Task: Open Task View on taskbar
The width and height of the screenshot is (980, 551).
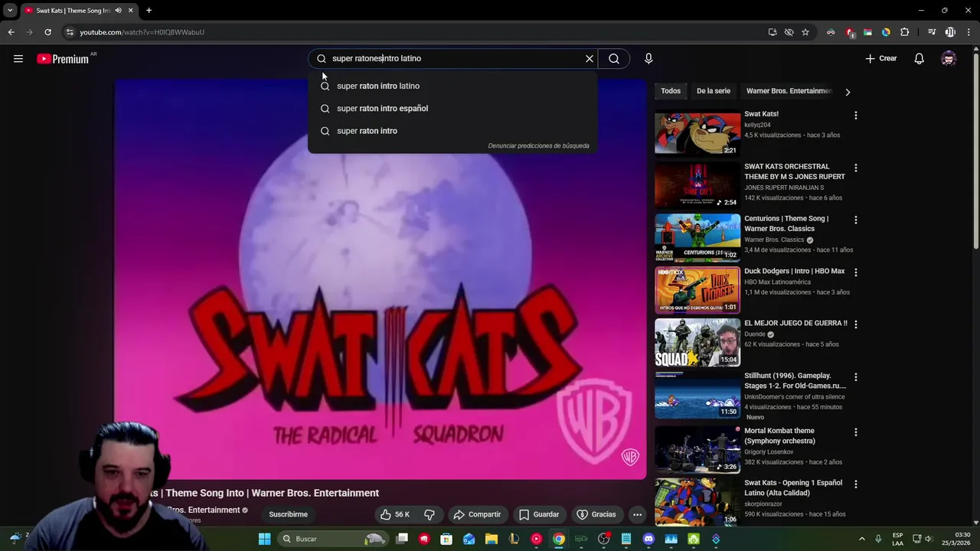Action: pos(402,539)
